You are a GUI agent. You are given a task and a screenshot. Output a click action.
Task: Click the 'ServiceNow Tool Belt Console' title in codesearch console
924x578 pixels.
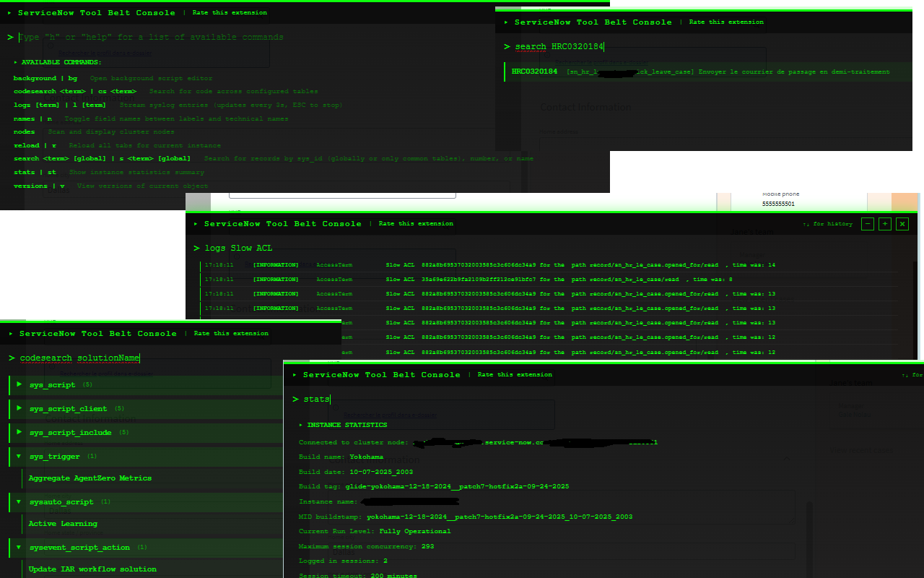[x=97, y=334]
